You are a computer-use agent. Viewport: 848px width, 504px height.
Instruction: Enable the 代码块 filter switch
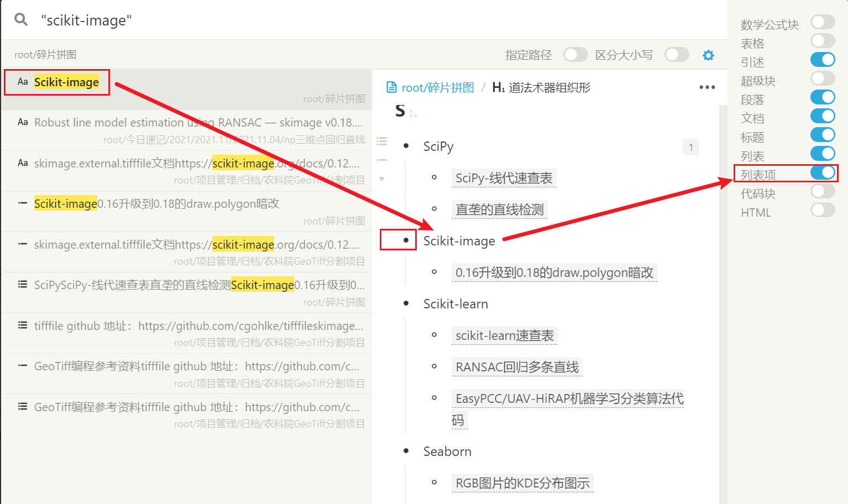(823, 191)
